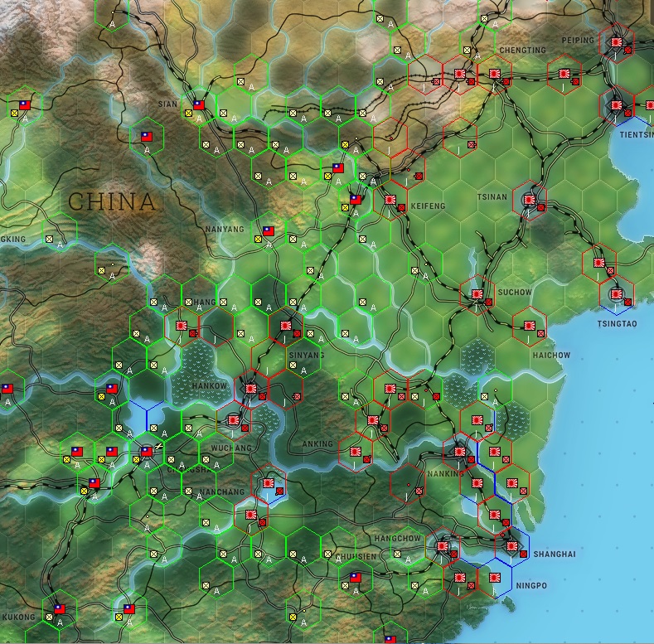This screenshot has height=644, width=654.
Task: Click the NINGPO city label
Action: pyautogui.click(x=531, y=586)
